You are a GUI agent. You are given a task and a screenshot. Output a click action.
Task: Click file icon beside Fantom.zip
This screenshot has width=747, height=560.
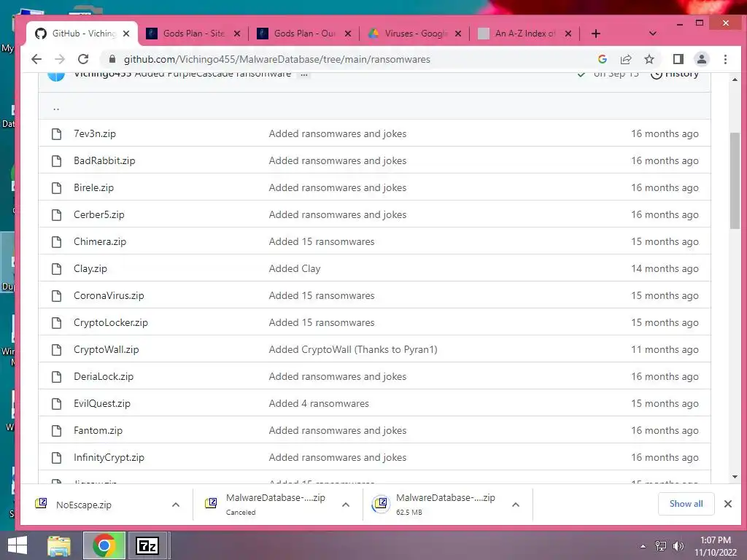pyautogui.click(x=56, y=430)
